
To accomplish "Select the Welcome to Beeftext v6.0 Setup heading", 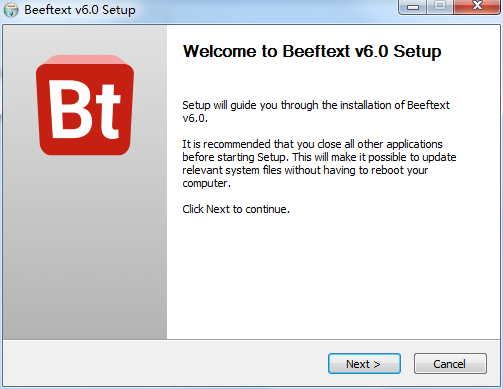I will click(312, 51).
